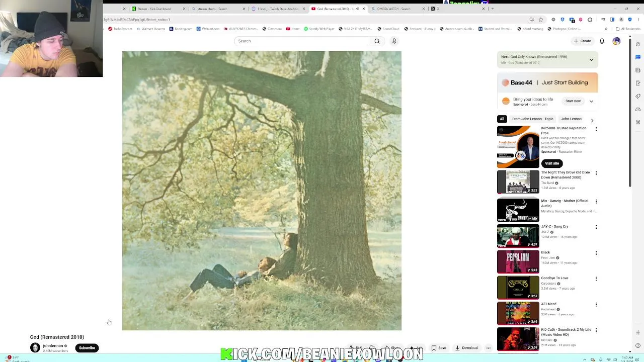Viewport: 644px width, 362px height.
Task: Click the Download button
Action: (466, 348)
